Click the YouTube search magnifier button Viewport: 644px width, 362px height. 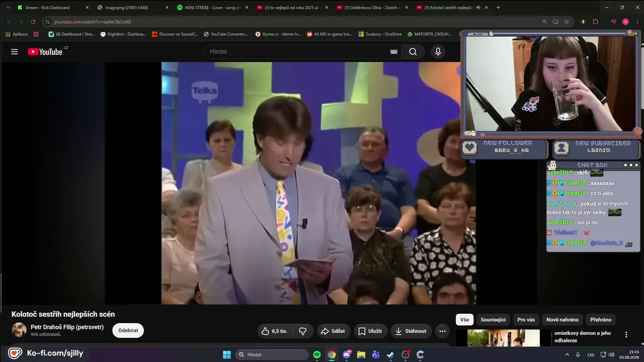point(413,52)
